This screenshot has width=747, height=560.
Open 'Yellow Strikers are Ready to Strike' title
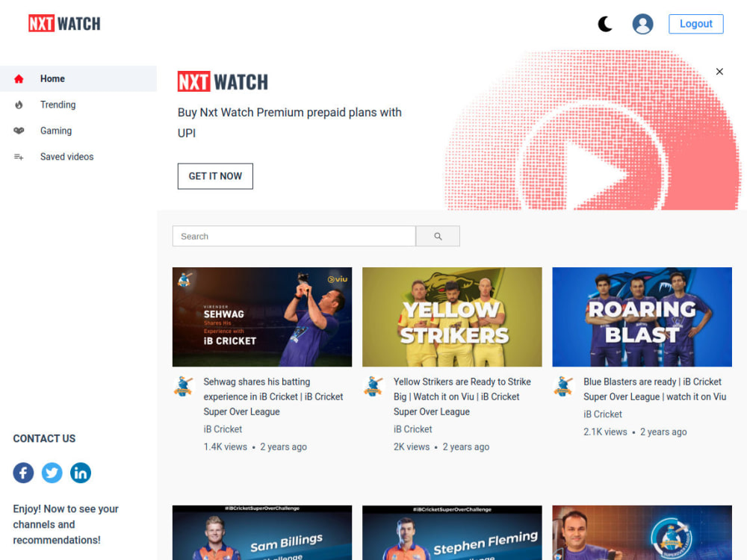(462, 396)
